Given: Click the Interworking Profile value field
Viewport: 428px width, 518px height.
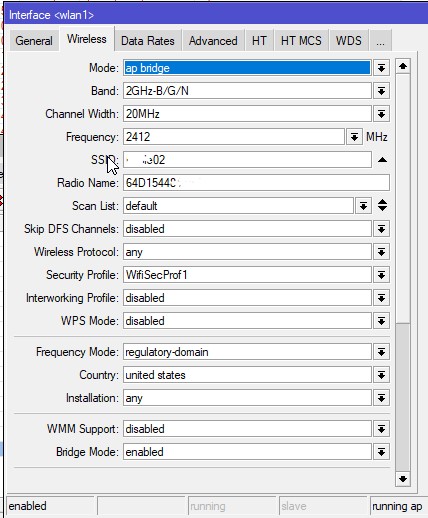Looking at the screenshot, I should point(247,298).
